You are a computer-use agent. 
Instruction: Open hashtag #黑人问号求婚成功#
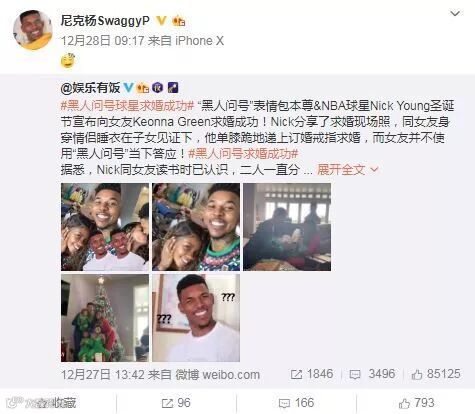tap(243, 154)
